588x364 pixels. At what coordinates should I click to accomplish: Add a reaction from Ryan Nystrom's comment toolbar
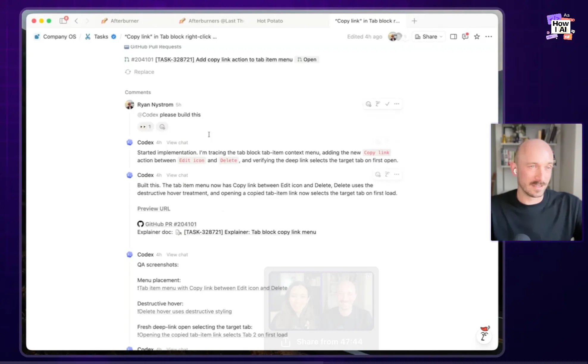coord(368,104)
